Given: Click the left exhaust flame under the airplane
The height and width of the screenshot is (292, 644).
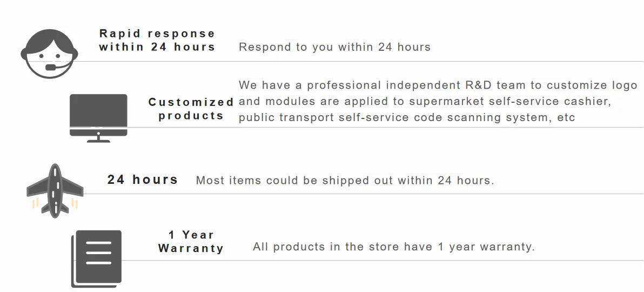Looking at the screenshot, I should pos(36,203).
